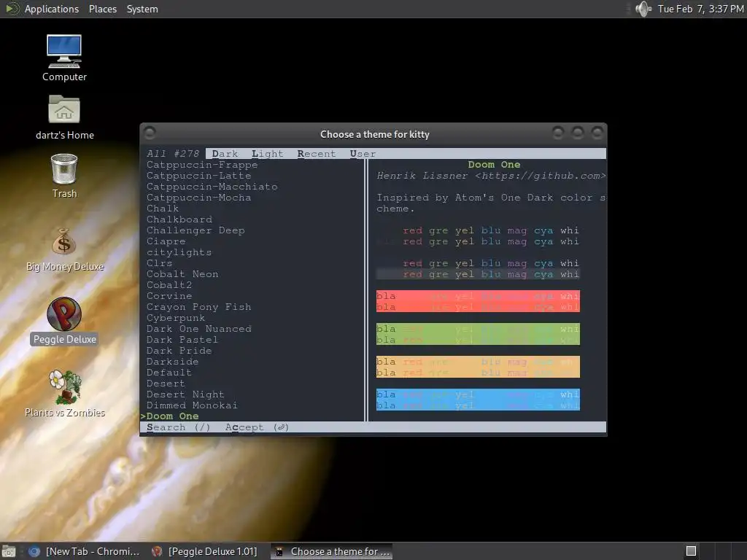This screenshot has height=560, width=747.
Task: Select the Cobalt2 theme
Action: (x=169, y=285)
